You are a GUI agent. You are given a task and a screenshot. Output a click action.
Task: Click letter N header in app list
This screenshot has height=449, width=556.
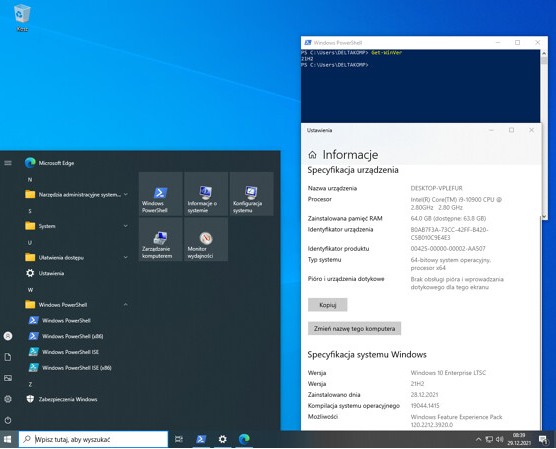tap(30, 180)
